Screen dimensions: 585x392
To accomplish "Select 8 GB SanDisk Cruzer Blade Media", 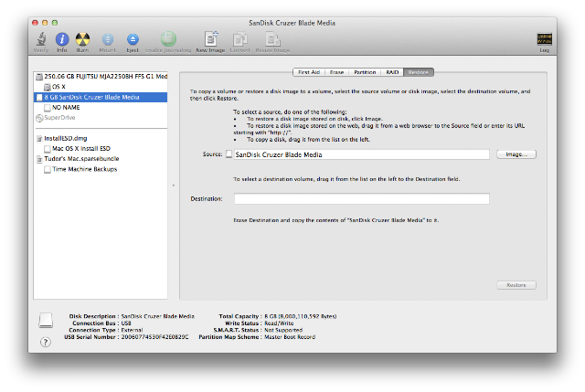I will [101, 97].
